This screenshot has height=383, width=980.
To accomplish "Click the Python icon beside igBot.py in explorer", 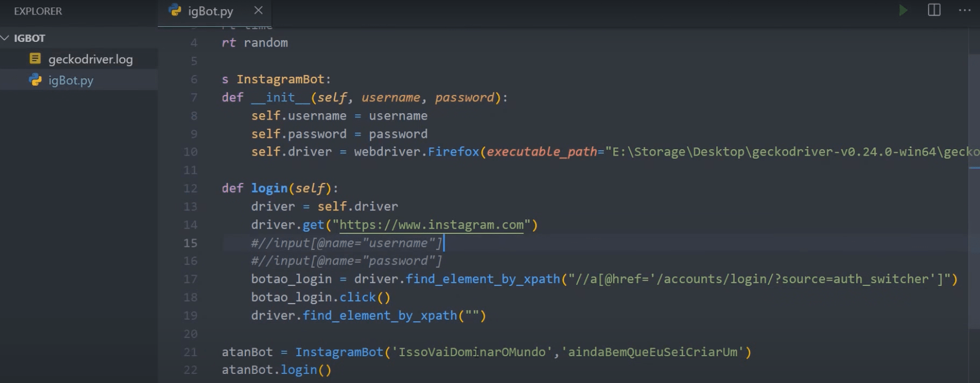I will pos(35,80).
